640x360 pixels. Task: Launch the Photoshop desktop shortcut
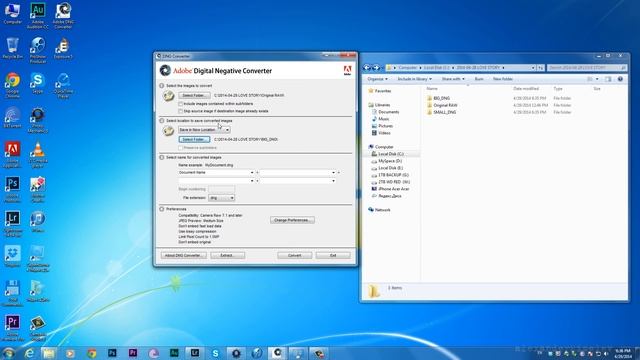coord(12,189)
